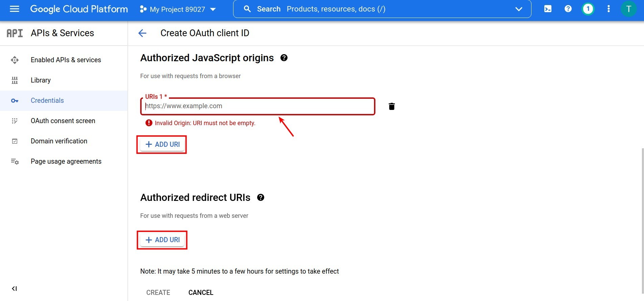Show help for Authorized JavaScript origins
The image size is (644, 301).
284,58
